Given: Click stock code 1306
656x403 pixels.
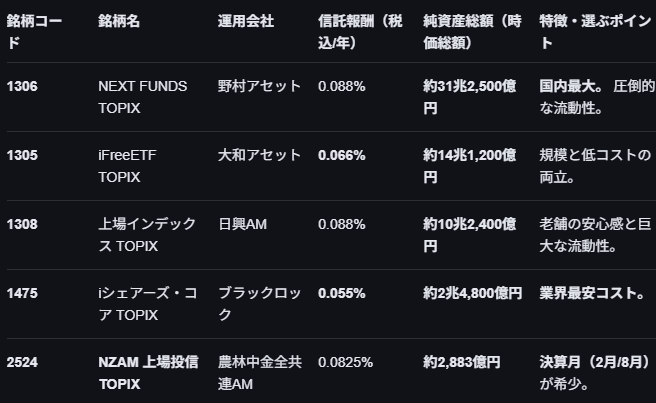Looking at the screenshot, I should pyautogui.click(x=22, y=87).
